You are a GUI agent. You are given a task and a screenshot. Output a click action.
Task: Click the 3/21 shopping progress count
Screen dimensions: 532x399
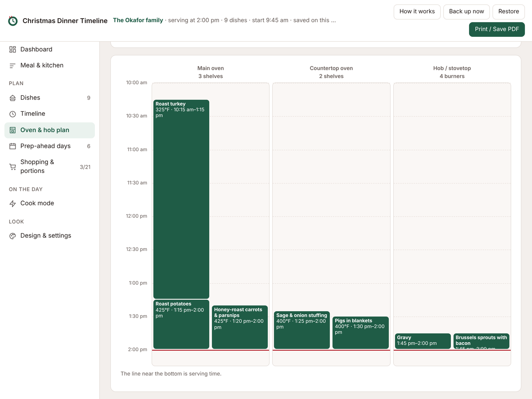85,167
